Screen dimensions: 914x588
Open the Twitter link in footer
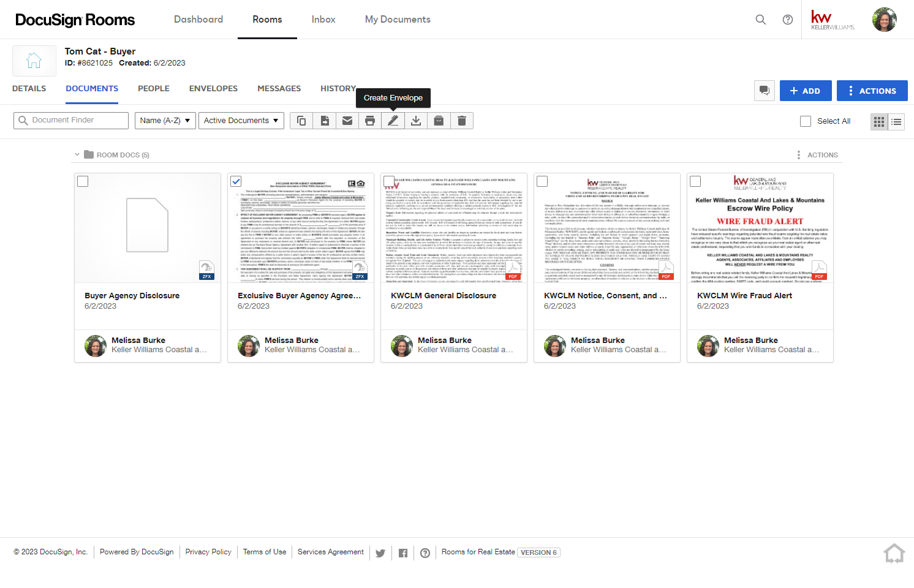pyautogui.click(x=380, y=553)
